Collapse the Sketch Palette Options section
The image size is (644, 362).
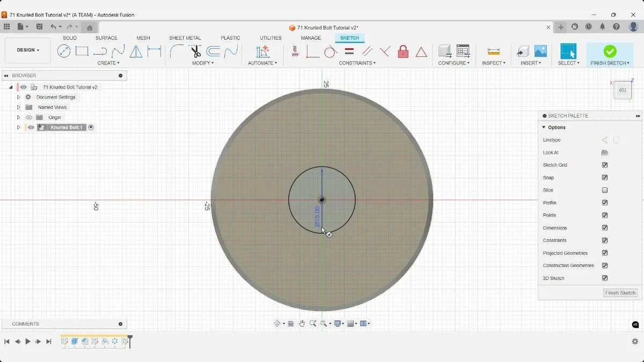pyautogui.click(x=544, y=128)
